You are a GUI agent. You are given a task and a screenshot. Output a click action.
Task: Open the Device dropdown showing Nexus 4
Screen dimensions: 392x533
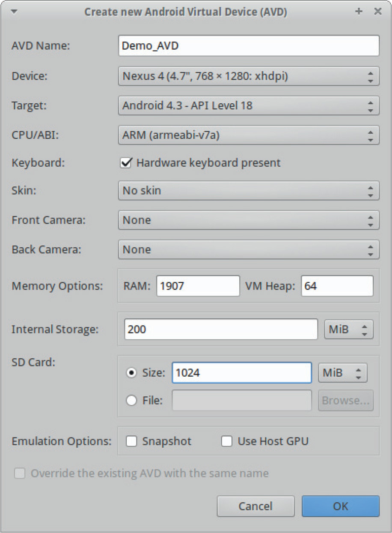(x=248, y=77)
